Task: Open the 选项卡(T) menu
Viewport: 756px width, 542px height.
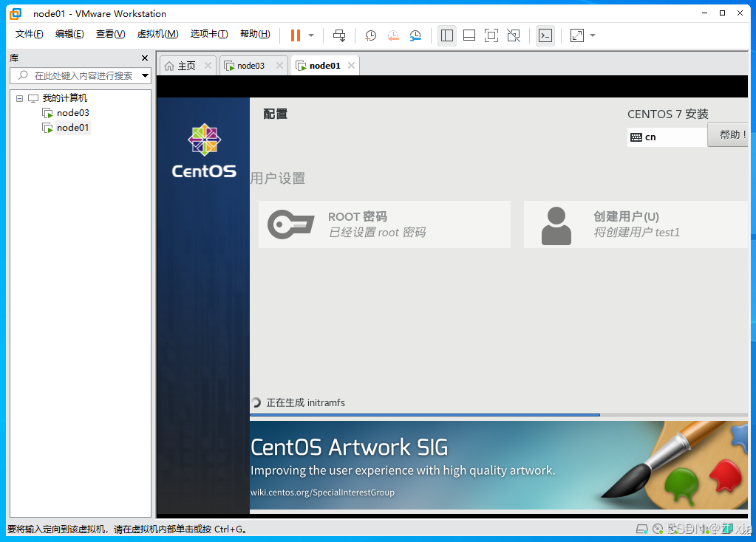Action: click(208, 34)
